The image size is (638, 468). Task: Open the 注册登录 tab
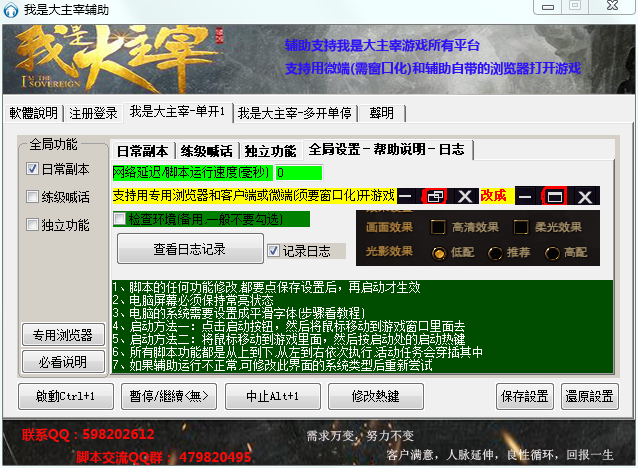pos(93,112)
